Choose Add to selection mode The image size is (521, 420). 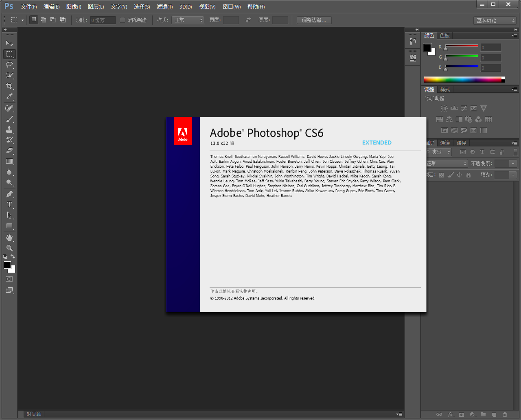(x=43, y=20)
